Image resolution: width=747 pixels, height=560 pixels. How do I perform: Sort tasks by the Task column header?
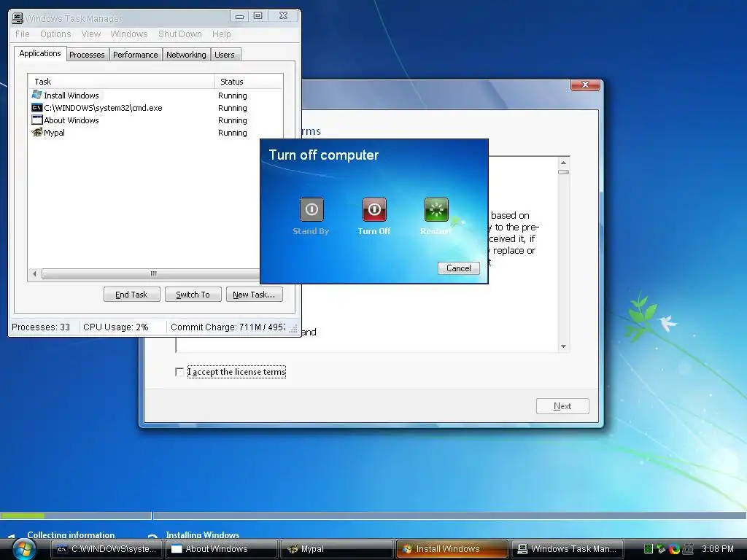coord(121,82)
